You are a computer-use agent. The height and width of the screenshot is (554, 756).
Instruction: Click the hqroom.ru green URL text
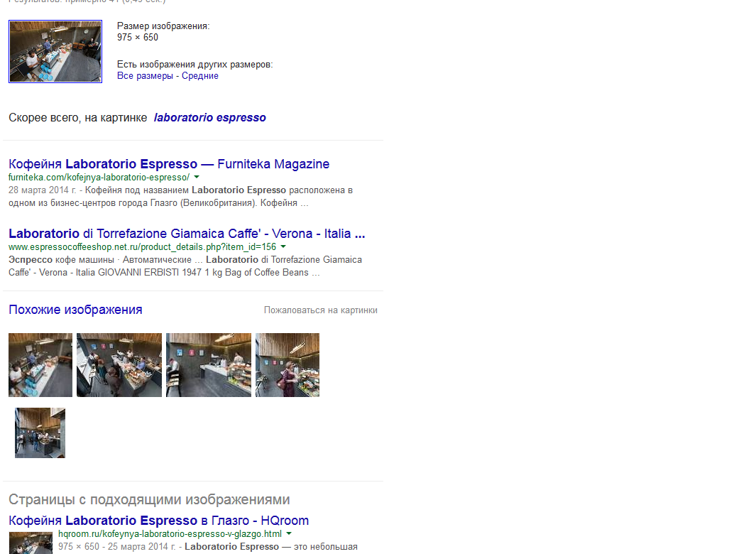coord(170,533)
